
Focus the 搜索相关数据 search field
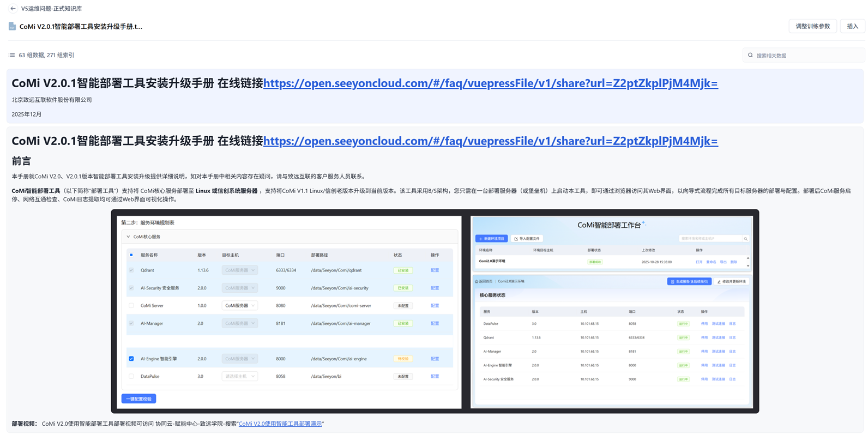click(x=807, y=55)
